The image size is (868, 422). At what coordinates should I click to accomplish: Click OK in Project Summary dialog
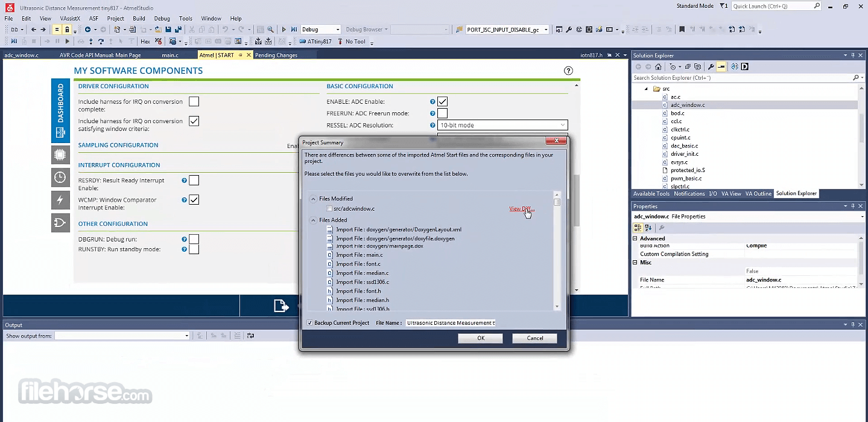[x=481, y=338]
